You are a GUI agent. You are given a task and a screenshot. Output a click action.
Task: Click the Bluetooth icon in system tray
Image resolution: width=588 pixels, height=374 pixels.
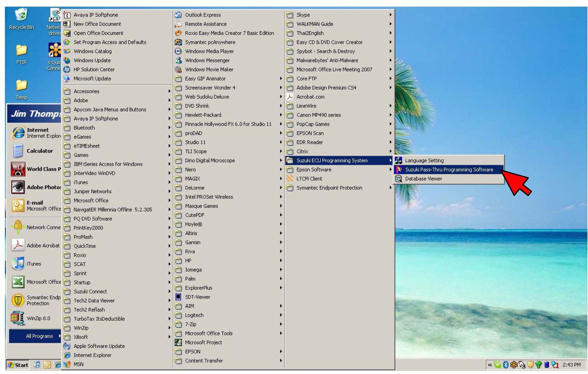pyautogui.click(x=505, y=365)
